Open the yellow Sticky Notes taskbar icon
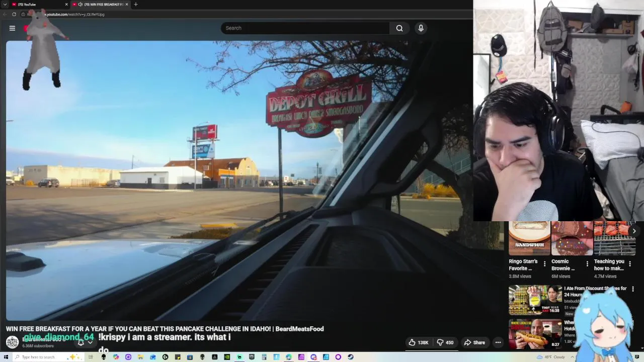 tap(178, 357)
